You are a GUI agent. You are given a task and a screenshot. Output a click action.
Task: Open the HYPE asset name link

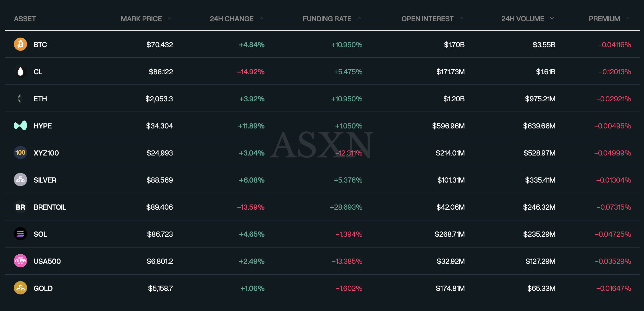(43, 126)
